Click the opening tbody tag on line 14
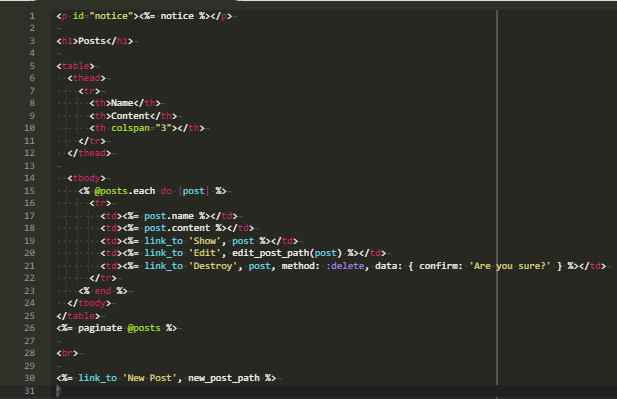Screen dimensions: 617x399 [x=86, y=178]
